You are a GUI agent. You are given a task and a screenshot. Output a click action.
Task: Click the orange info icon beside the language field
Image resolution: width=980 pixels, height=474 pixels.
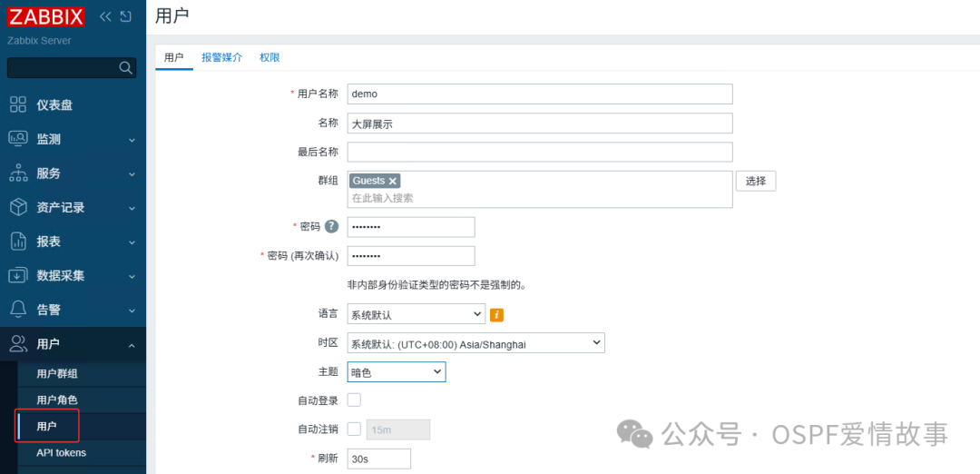coord(497,314)
